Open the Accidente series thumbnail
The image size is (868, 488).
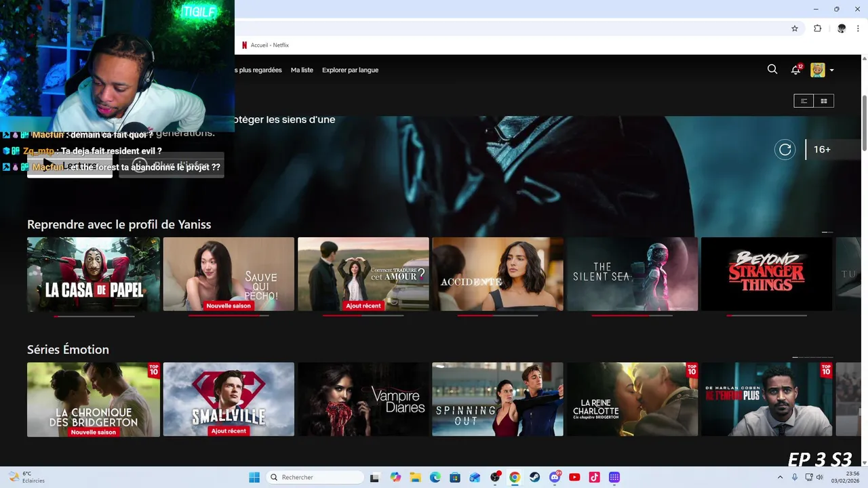point(498,274)
